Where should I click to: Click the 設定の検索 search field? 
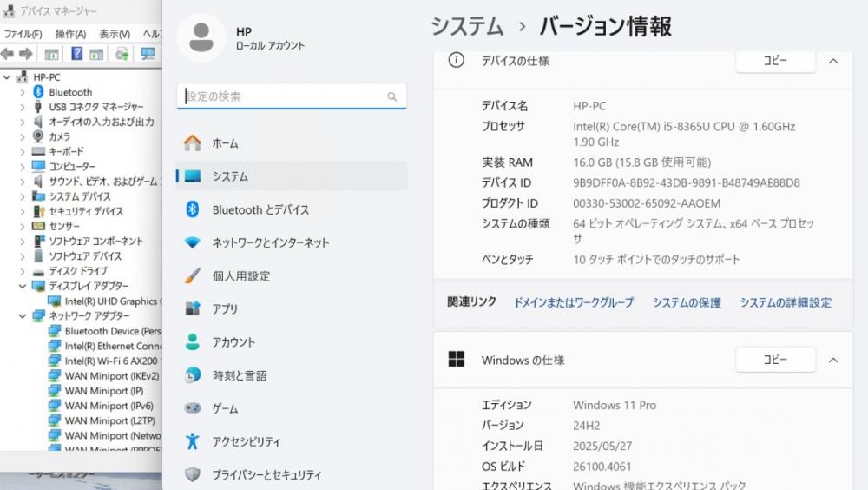point(292,96)
